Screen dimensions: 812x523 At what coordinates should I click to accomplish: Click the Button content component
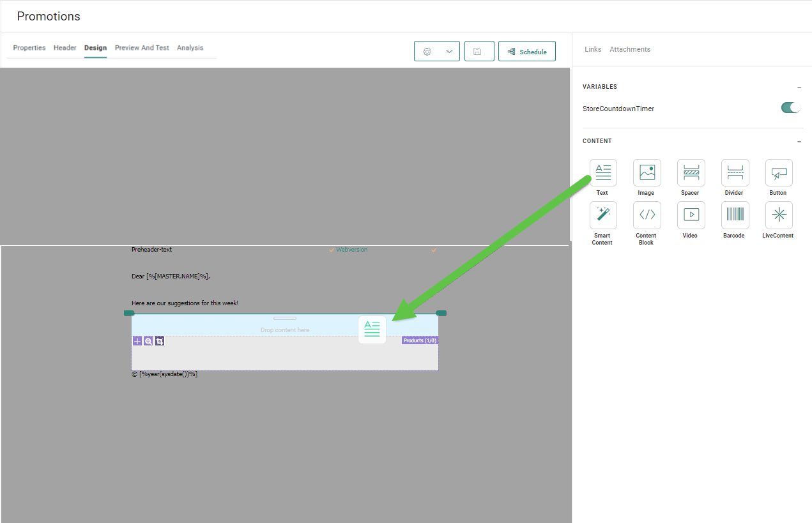pos(778,173)
